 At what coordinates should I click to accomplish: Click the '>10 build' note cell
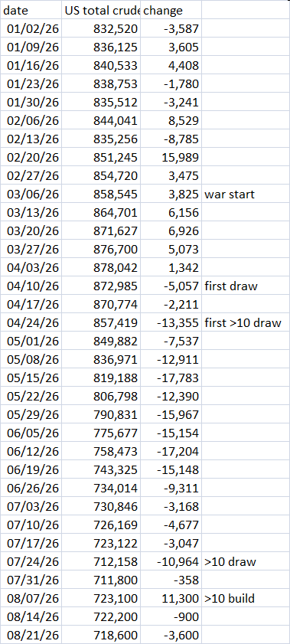[246, 598]
